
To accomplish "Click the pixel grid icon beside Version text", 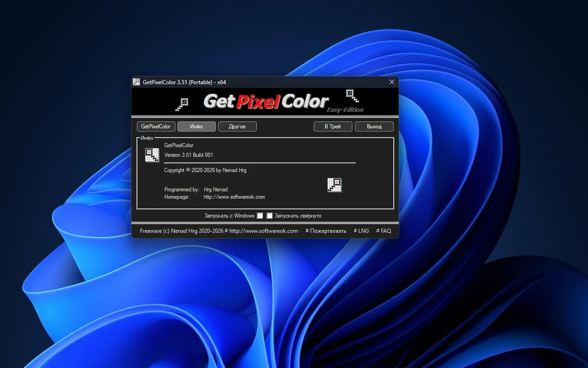I will tap(152, 155).
